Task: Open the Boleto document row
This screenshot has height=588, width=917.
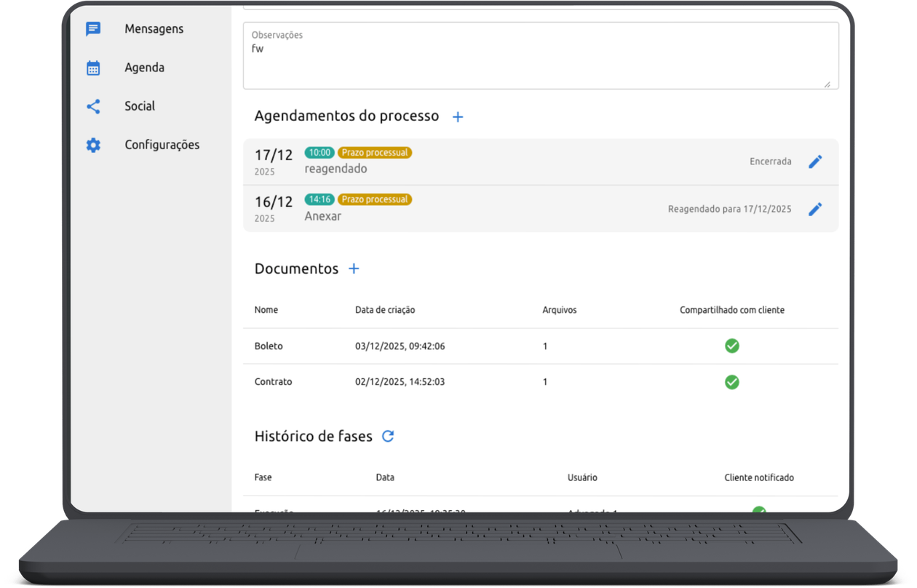Action: 541,346
